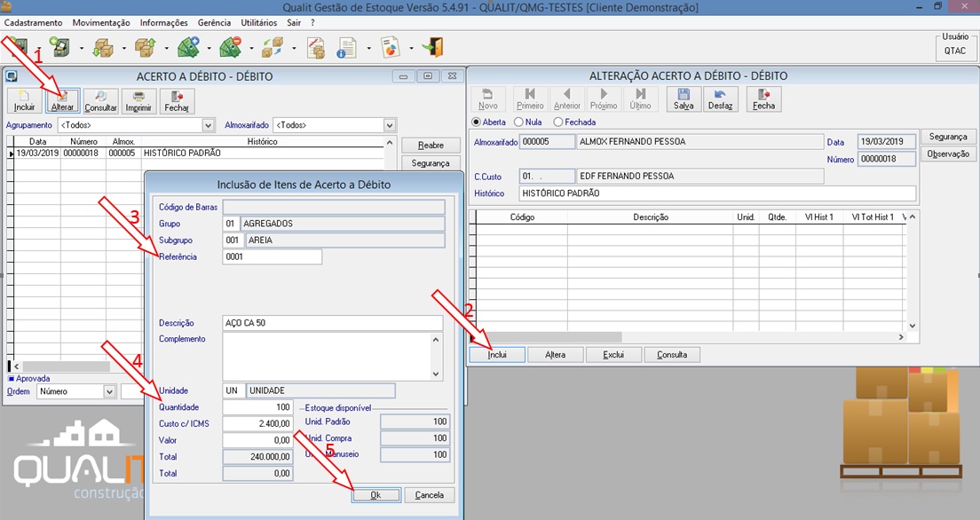Click Salva floppy disk button

click(x=684, y=98)
